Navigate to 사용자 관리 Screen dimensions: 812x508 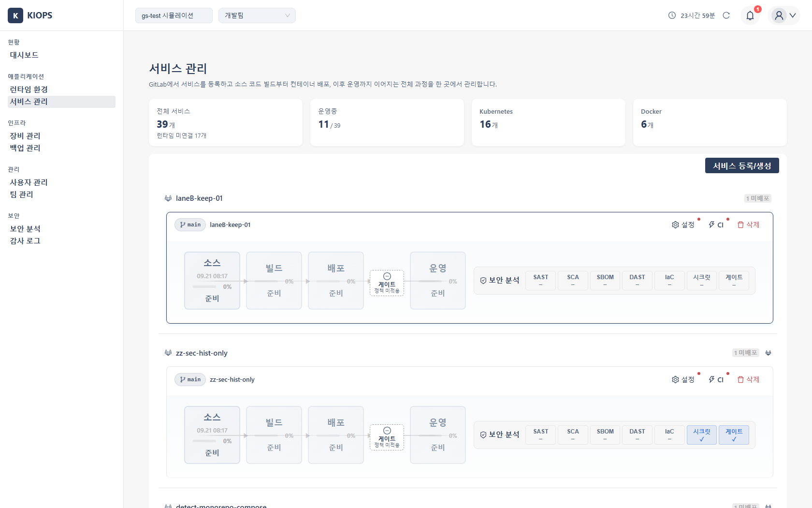pos(61,182)
